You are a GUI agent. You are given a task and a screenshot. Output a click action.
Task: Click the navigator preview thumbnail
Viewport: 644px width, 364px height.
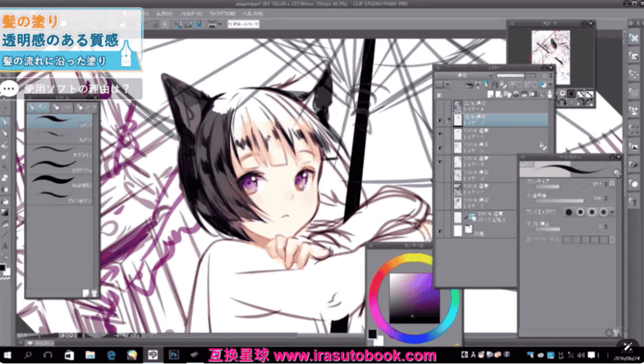[x=550, y=57]
